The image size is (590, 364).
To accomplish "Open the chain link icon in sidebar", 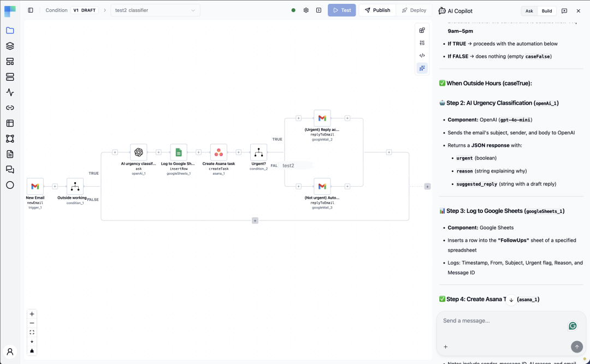I will click(x=10, y=108).
